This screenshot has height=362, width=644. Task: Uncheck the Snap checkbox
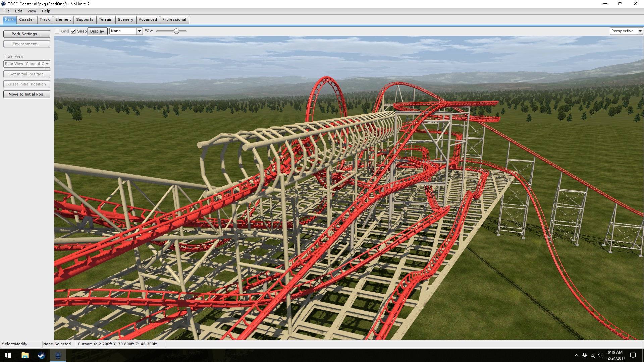point(73,31)
